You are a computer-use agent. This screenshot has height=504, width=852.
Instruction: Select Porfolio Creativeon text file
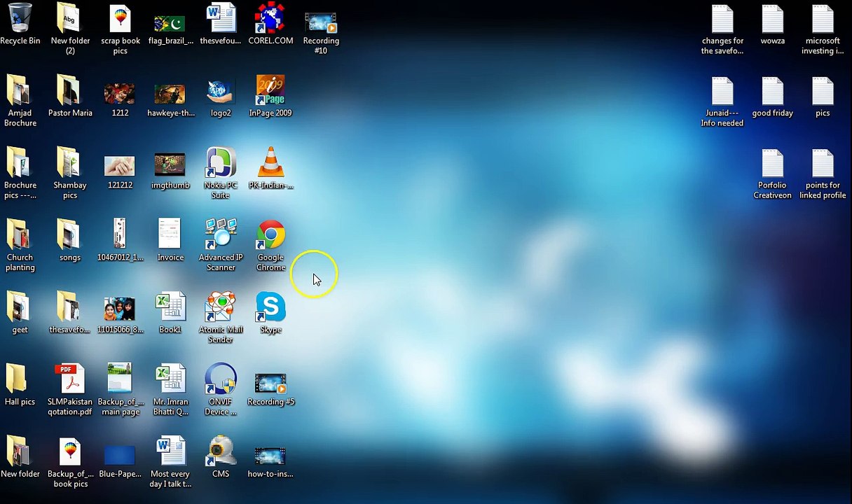pos(773,163)
